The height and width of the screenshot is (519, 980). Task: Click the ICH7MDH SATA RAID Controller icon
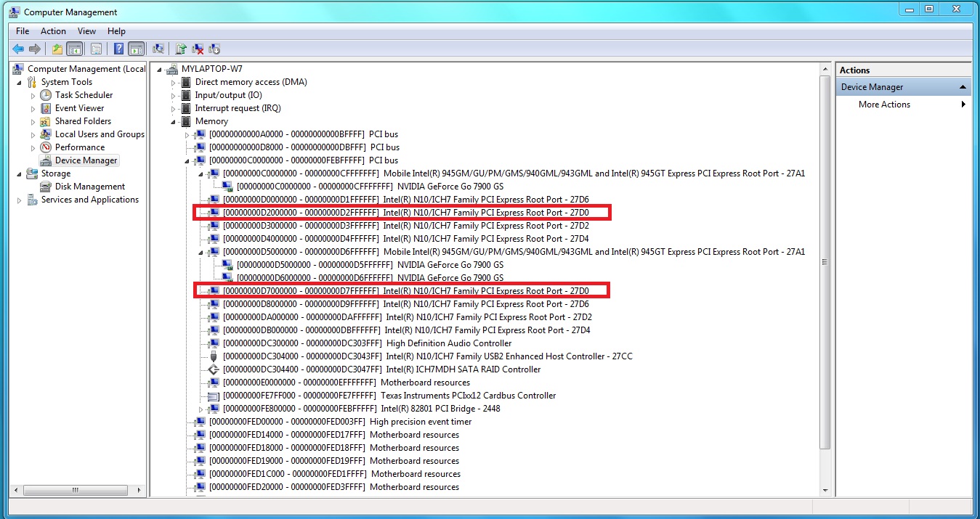point(214,369)
